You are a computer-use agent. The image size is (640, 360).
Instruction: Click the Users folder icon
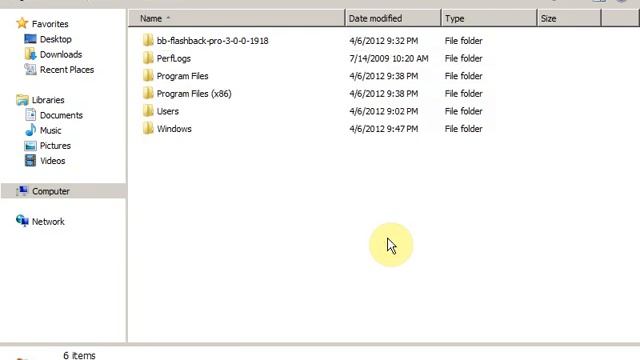[x=148, y=110]
